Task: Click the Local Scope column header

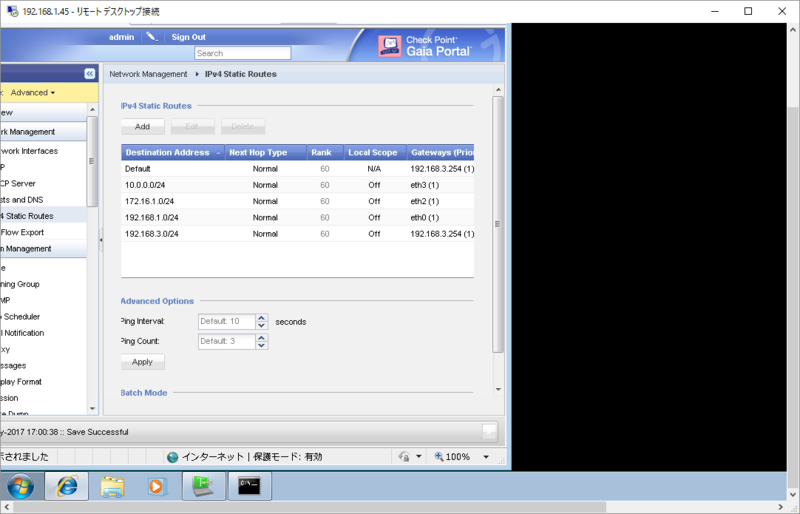Action: [375, 152]
